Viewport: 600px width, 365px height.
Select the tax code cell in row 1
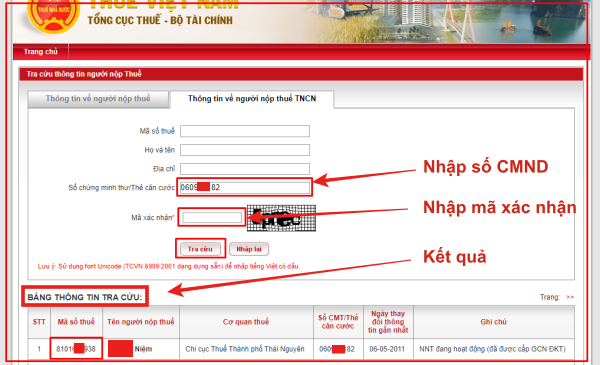pyautogui.click(x=76, y=349)
